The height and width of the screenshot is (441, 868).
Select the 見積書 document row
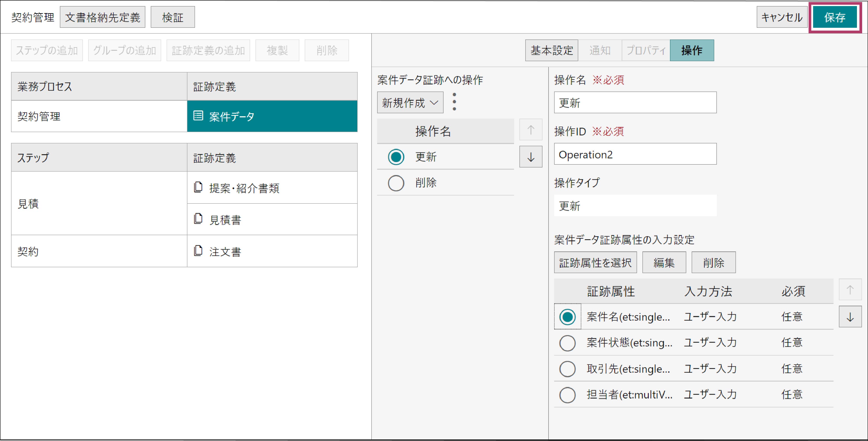pos(272,219)
